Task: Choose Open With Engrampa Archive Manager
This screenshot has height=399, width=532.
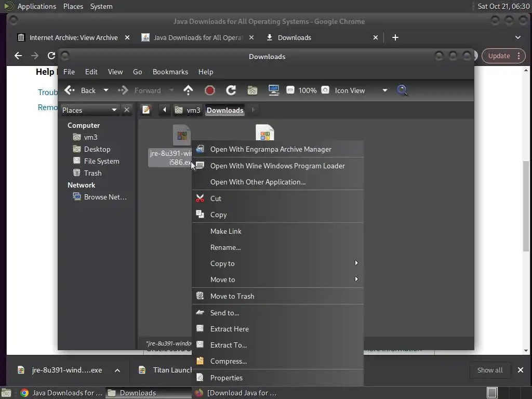Action: pyautogui.click(x=277, y=149)
